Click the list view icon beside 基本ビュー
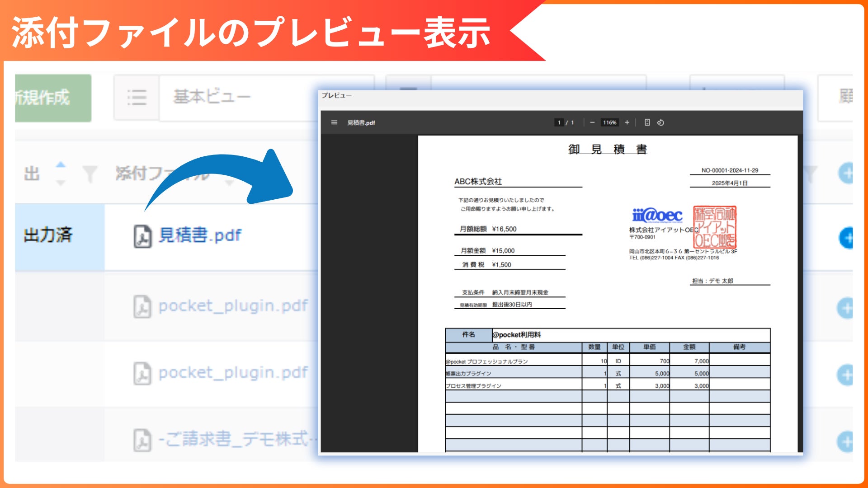 [x=137, y=97]
